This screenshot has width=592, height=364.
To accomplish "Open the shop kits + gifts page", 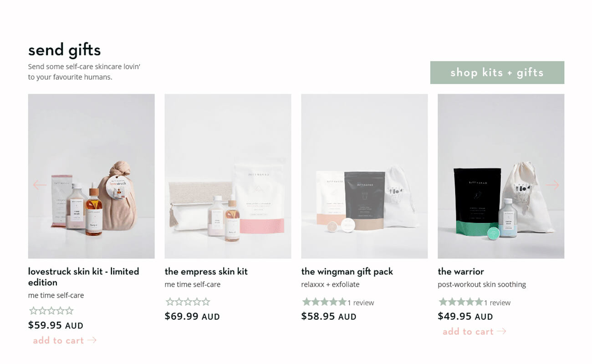I will click(497, 72).
